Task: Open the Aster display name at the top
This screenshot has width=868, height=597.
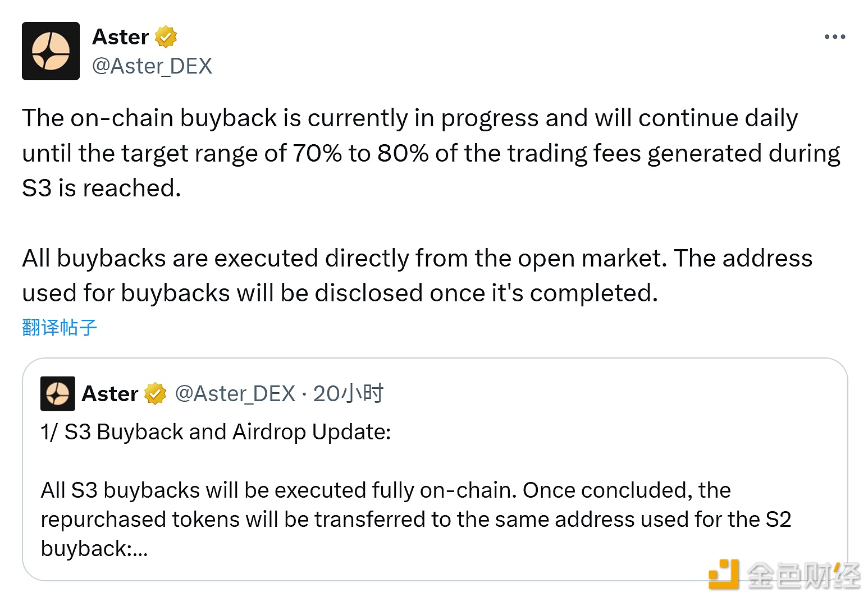Action: pyautogui.click(x=120, y=37)
